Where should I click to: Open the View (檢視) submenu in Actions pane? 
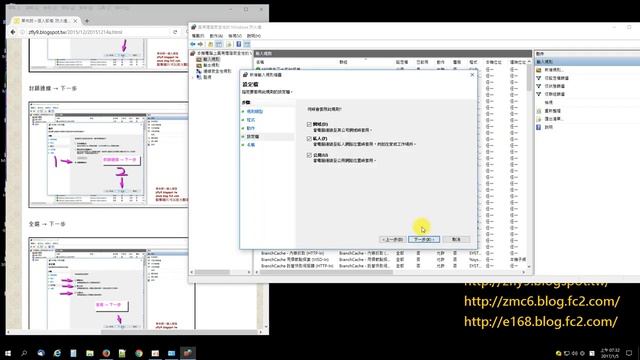pyautogui.click(x=549, y=102)
